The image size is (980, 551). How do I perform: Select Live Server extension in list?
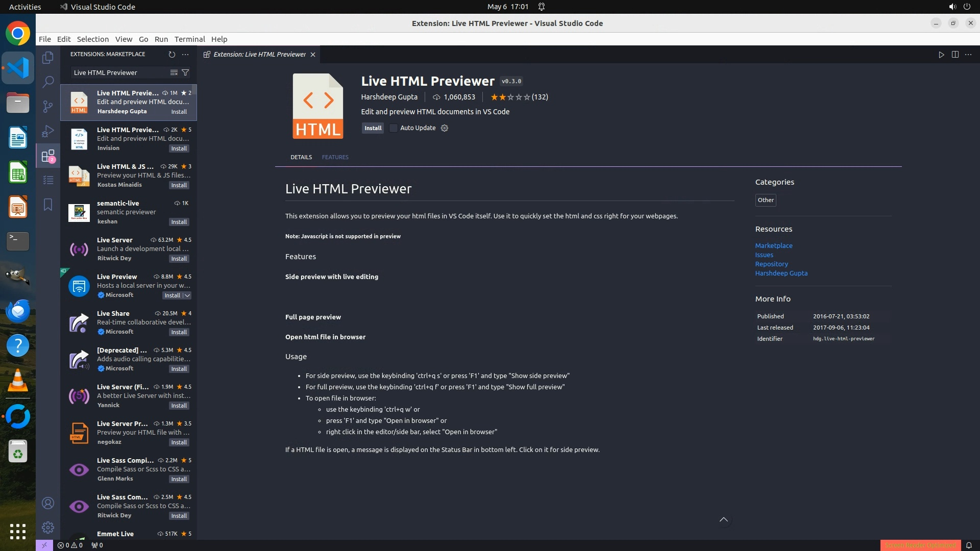coord(129,249)
